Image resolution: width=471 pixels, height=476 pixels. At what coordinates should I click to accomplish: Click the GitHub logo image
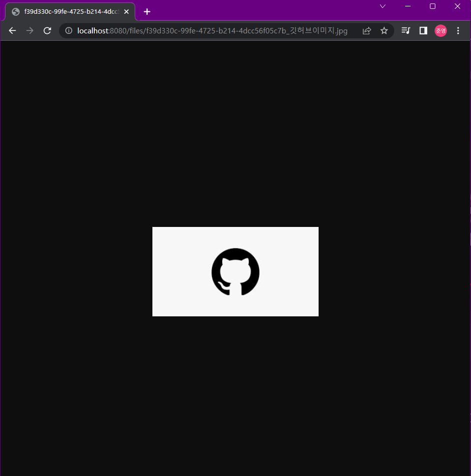point(235,272)
